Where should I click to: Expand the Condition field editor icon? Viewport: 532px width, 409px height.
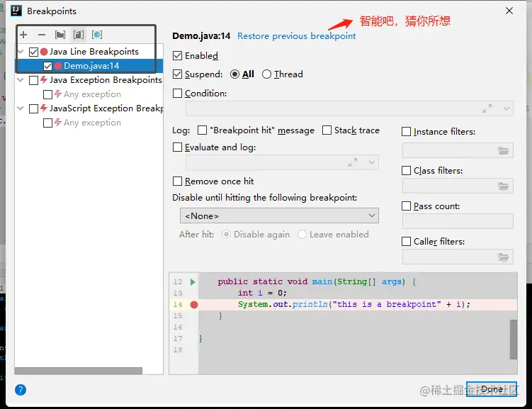tap(487, 108)
